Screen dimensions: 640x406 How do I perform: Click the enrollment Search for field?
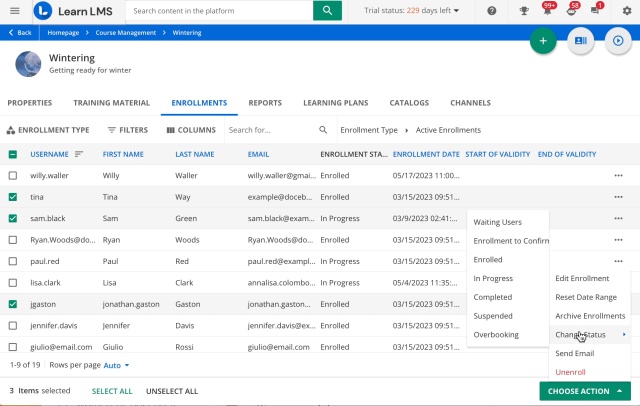[x=270, y=130]
